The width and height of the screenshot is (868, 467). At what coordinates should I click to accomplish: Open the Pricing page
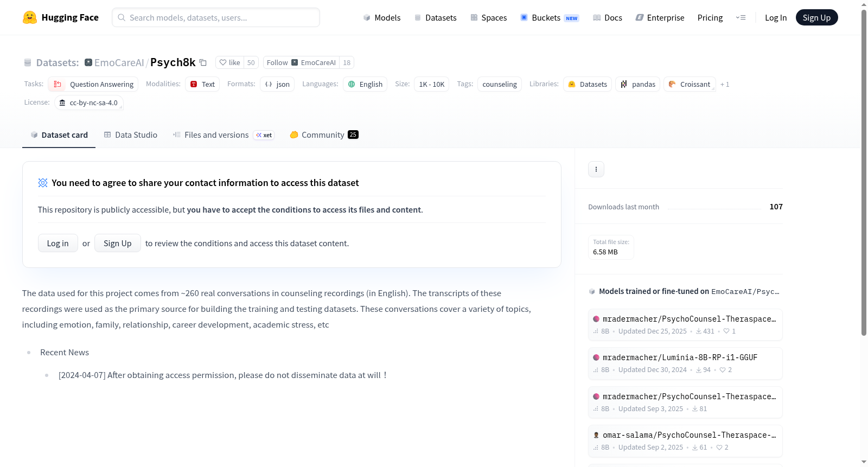710,17
